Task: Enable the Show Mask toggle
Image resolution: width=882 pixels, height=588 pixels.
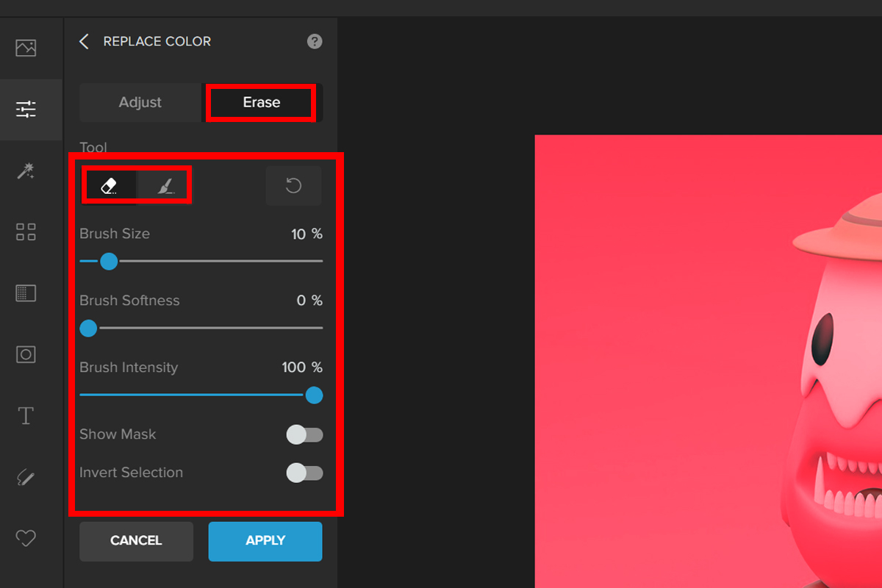Action: click(x=304, y=434)
